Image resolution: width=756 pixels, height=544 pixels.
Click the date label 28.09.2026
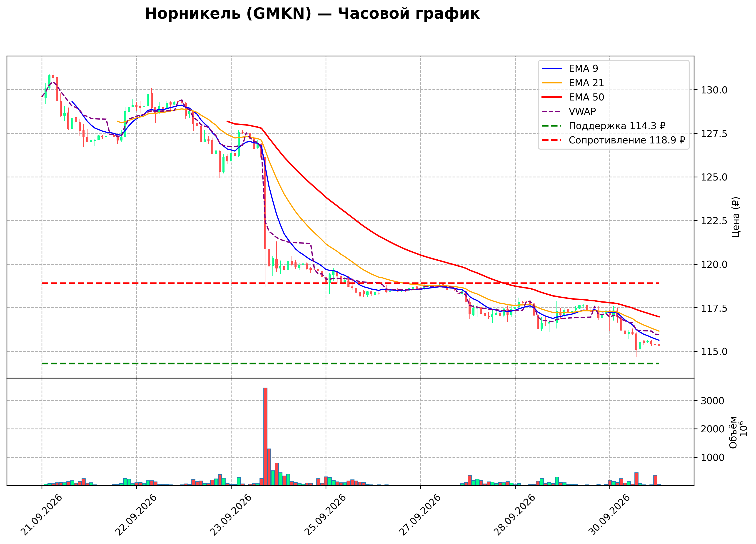coord(515,515)
